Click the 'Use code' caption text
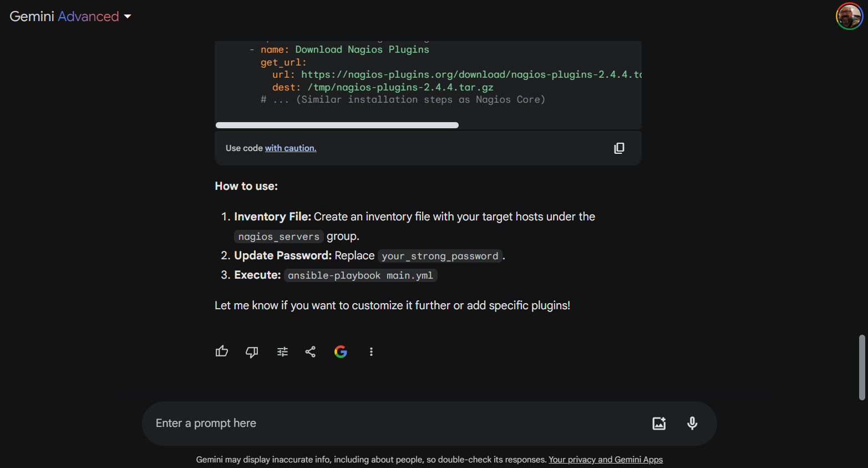868x468 pixels. [x=244, y=148]
